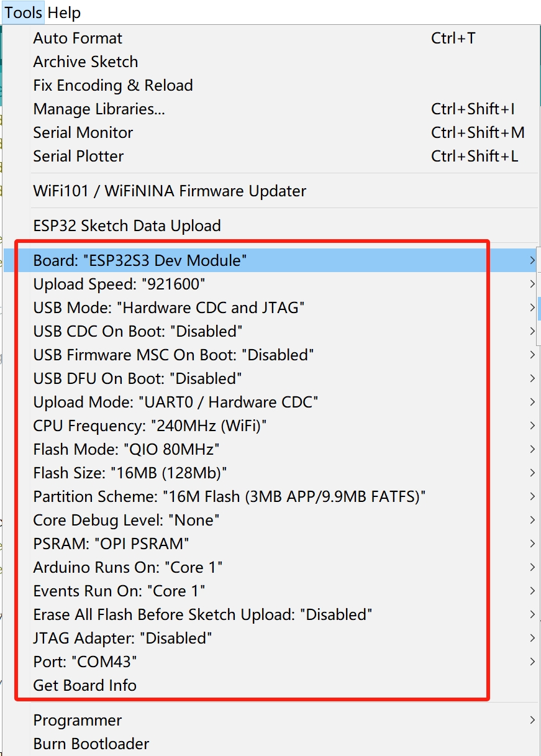Open WiFi101 / WiFiNINA Firmware Updater
Image resolution: width=541 pixels, height=756 pixels.
[271, 191]
